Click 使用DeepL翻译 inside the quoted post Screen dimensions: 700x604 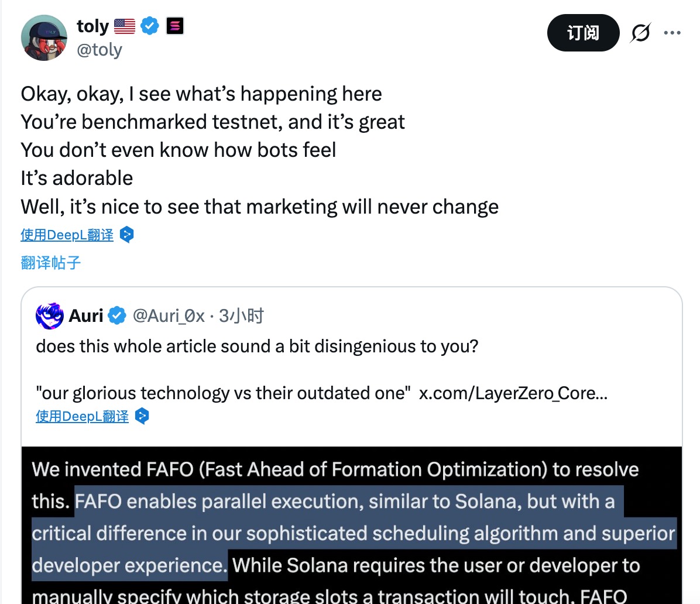pyautogui.click(x=82, y=417)
